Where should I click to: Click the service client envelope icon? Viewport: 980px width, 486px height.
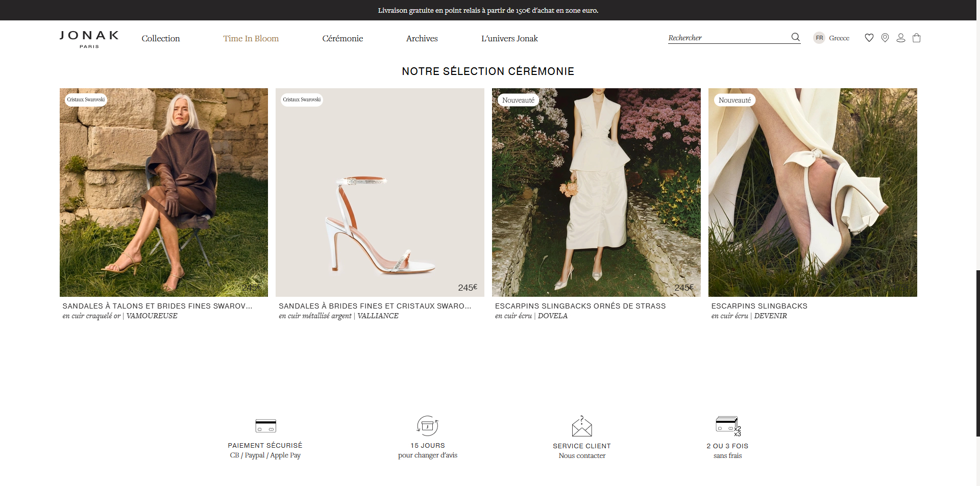(582, 426)
